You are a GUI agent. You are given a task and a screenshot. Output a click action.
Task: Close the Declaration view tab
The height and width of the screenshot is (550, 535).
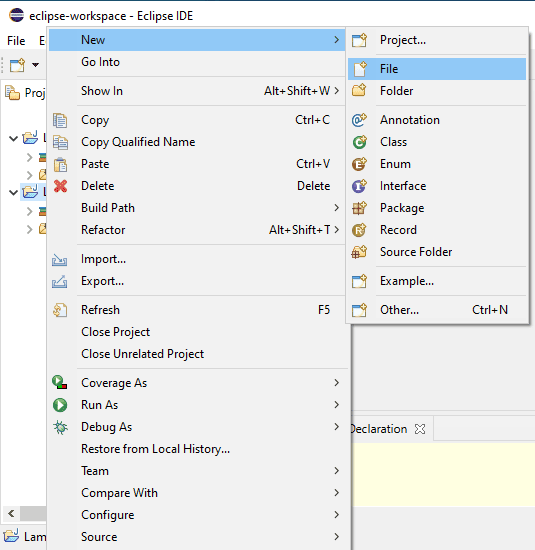point(420,429)
